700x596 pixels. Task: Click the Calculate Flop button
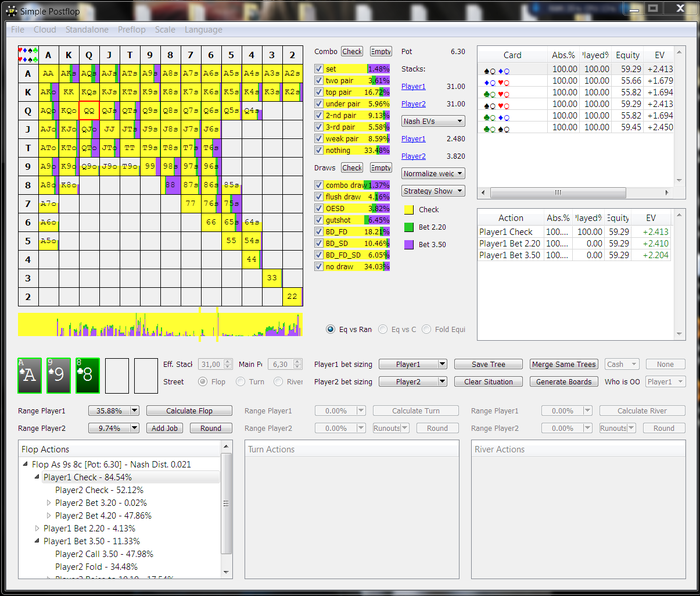click(x=189, y=411)
